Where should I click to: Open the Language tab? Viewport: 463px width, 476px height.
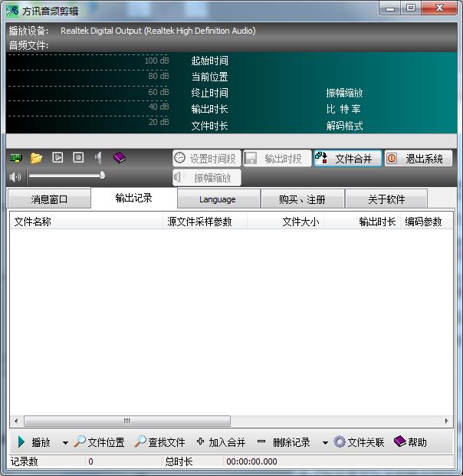[218, 199]
